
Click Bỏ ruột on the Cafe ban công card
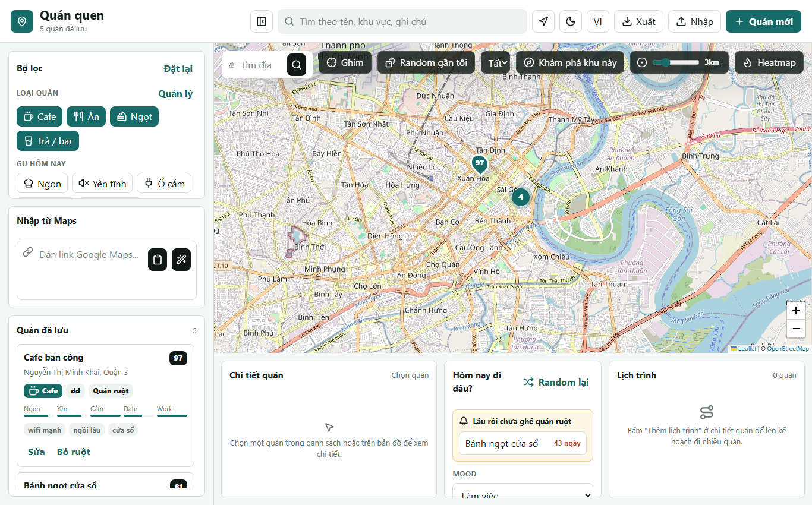click(74, 452)
